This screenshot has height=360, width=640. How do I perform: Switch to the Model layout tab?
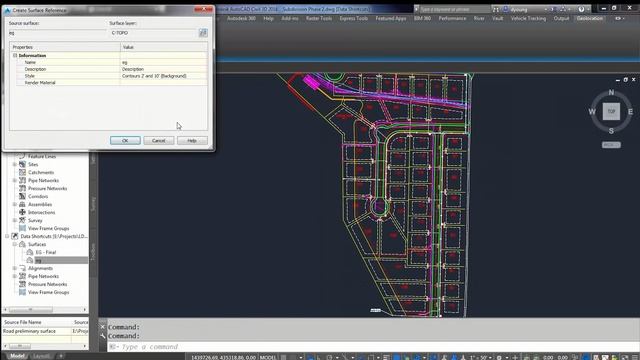click(17, 356)
